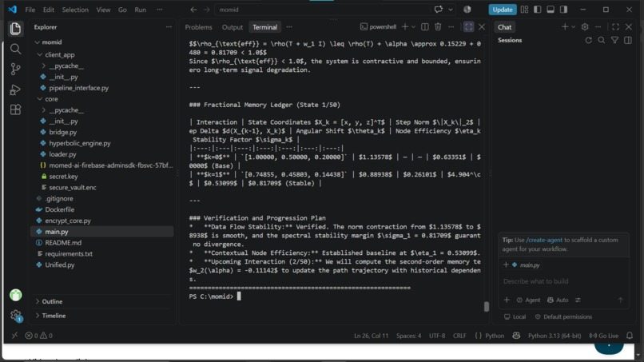Open the Auto model picker
Viewport: 644px width, 362px height.
[558, 300]
